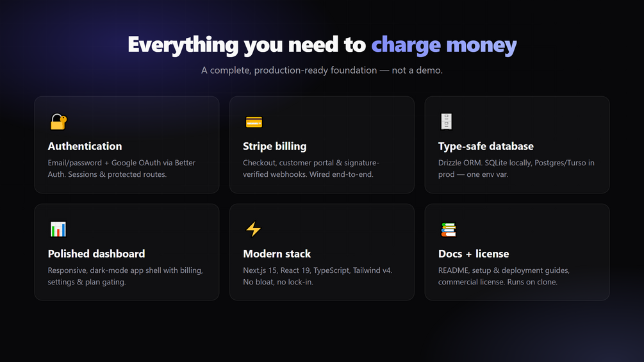Click the file cabinet icon for Type-safe database
Image resolution: width=644 pixels, height=362 pixels.
[447, 122]
